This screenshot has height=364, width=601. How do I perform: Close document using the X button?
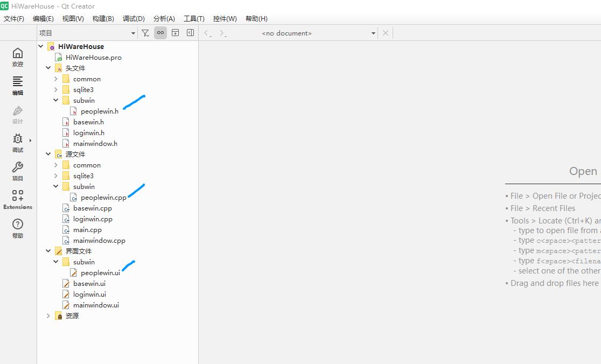pos(386,33)
